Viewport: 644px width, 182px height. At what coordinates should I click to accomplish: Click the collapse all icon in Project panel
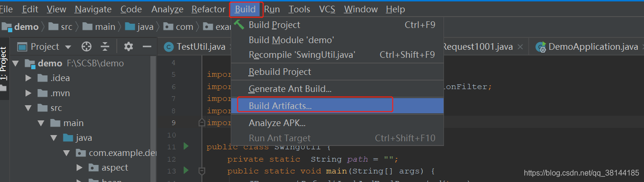click(105, 46)
